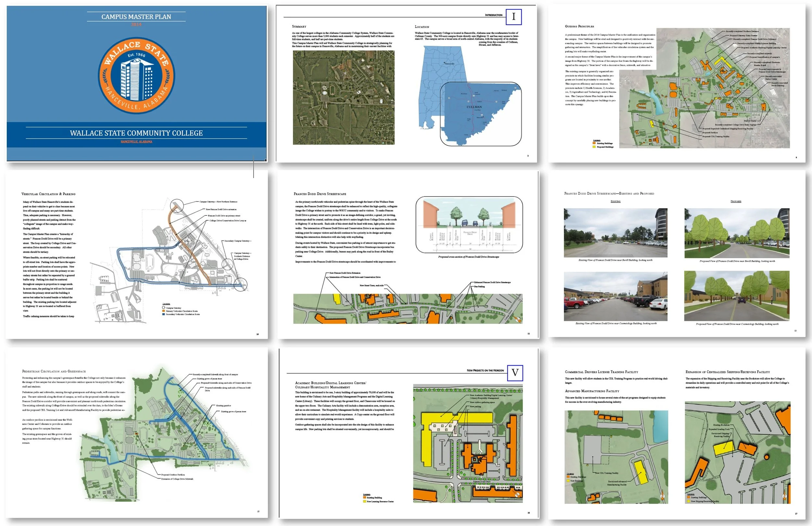Open the CDL Training Facility site map
The height and width of the screenshot is (526, 812).
click(x=616, y=457)
